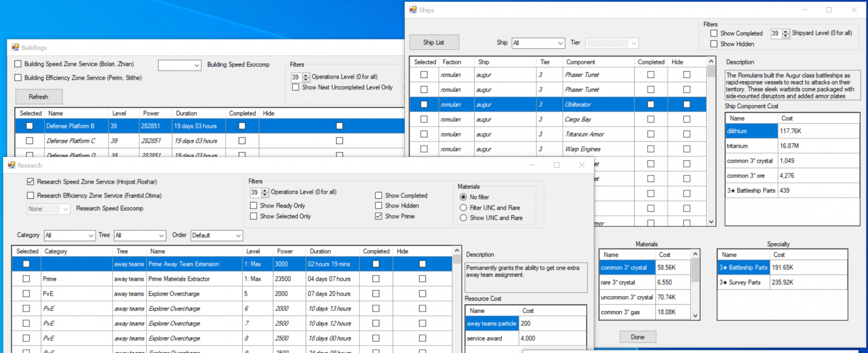Select the Filter UNC and Rare option
Viewport: 868px width, 353px height.
pos(463,208)
